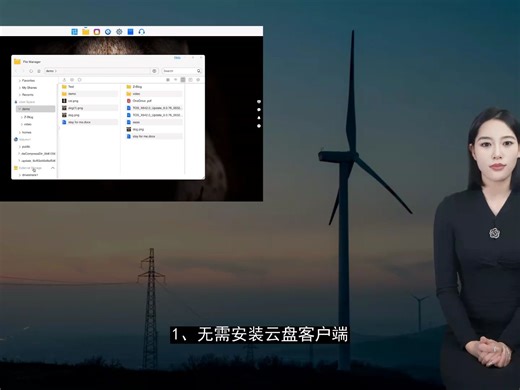Open the gear settings icon in top bar

point(119,32)
